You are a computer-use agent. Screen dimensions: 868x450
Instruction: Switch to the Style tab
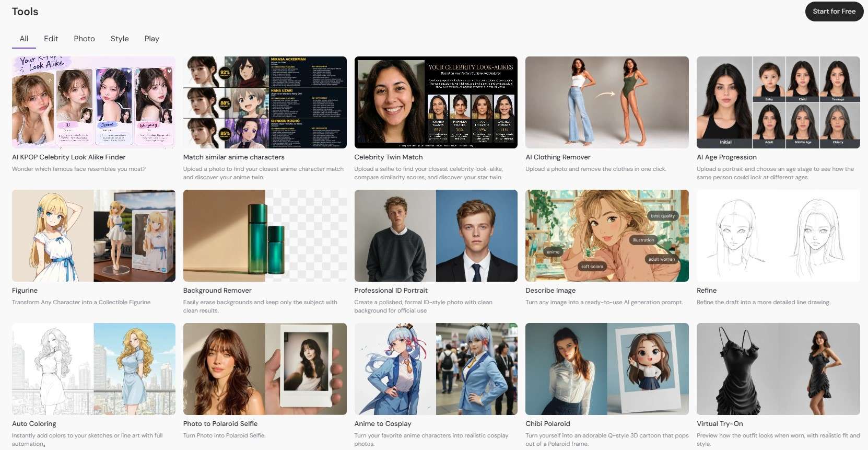tap(120, 39)
